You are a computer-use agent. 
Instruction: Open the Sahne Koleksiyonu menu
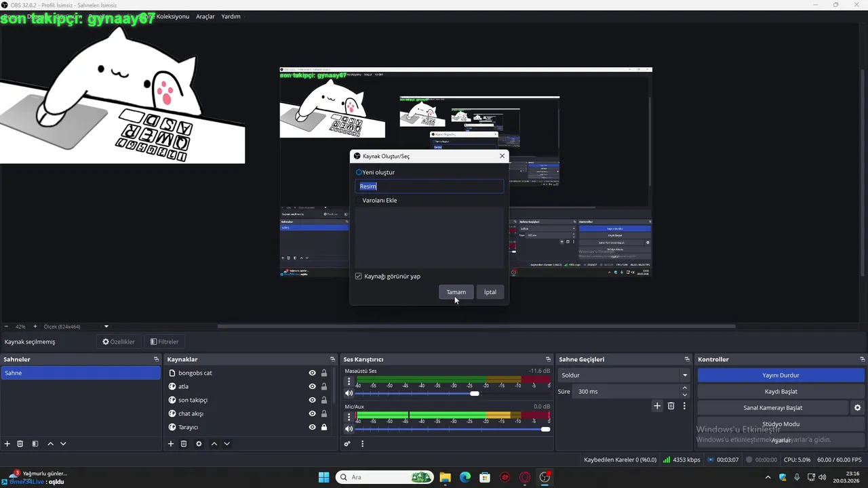click(x=165, y=16)
